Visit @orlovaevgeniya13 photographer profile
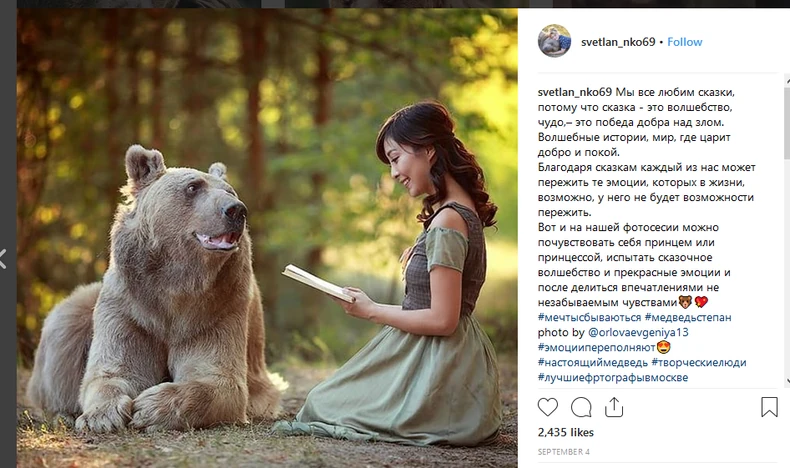This screenshot has width=790, height=468. click(x=639, y=332)
